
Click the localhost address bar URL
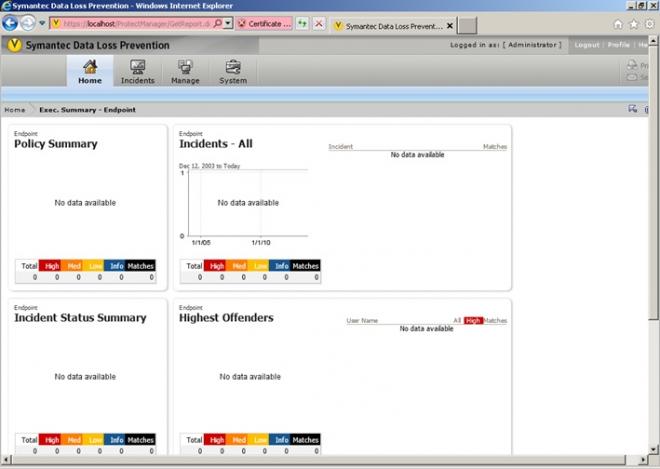click(x=137, y=24)
